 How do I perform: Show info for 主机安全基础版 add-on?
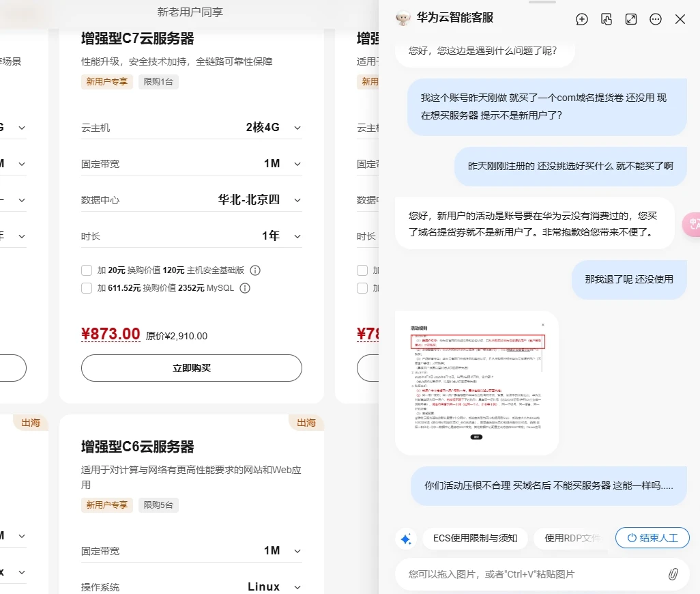point(255,270)
